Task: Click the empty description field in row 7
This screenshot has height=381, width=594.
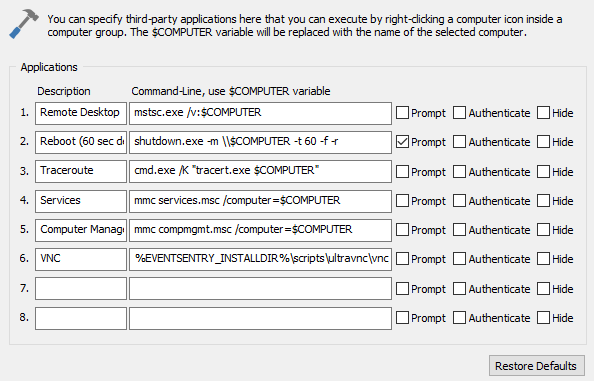Action: 81,289
